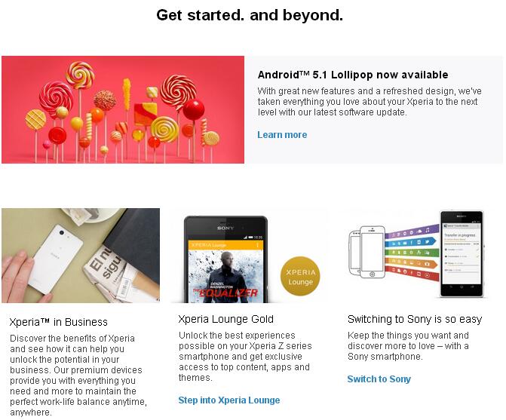This screenshot has height=420, width=506.
Task: Click the Equalizer movie phone image
Action: pos(225,259)
